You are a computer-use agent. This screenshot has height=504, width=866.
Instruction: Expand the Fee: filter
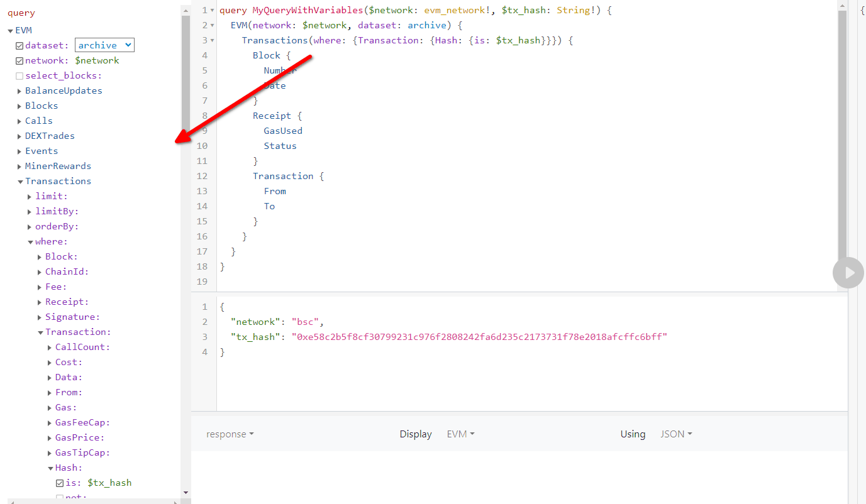click(x=40, y=287)
